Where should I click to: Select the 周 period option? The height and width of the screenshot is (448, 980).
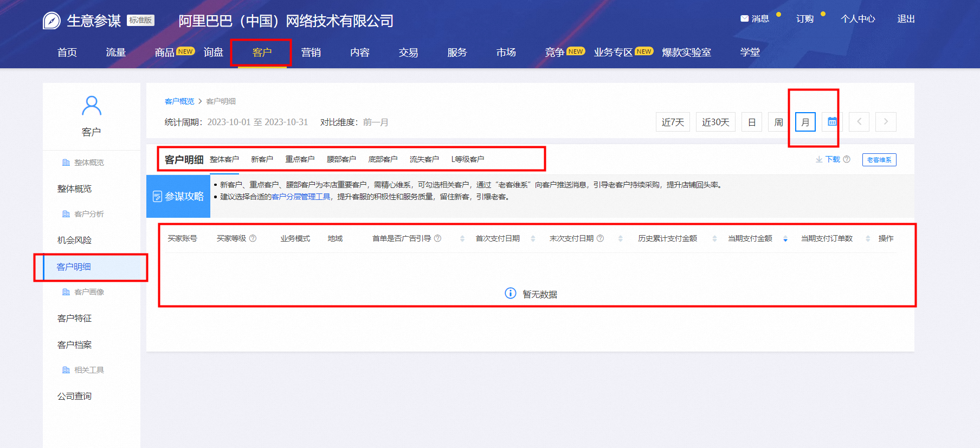coord(778,122)
